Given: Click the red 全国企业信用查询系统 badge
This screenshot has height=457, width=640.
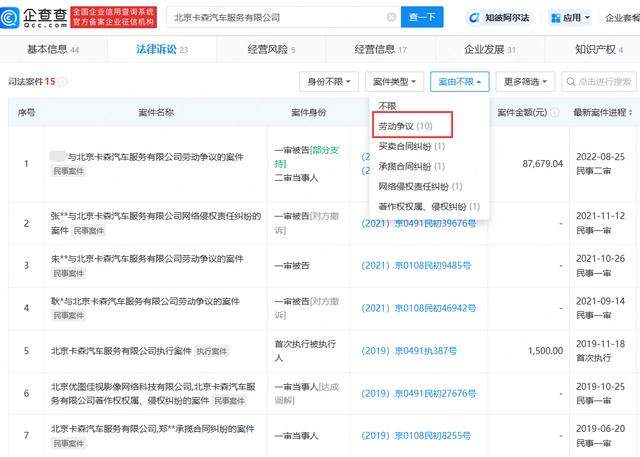Looking at the screenshot, I should pos(113,17).
